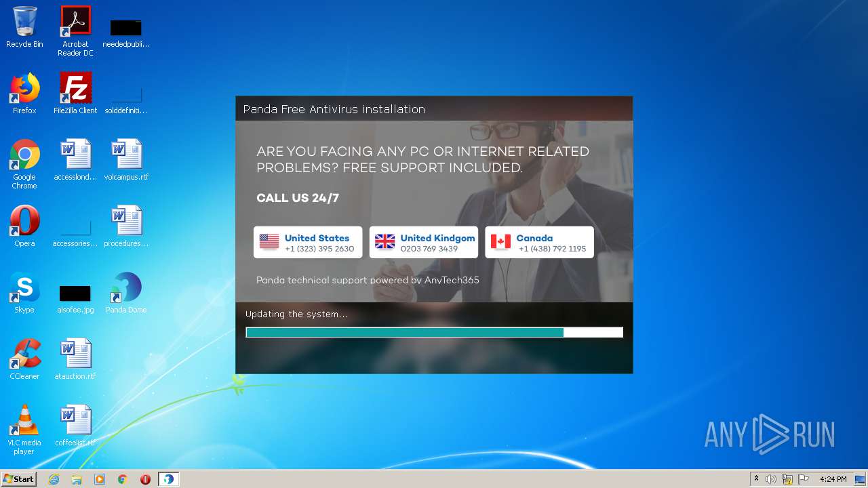Show hidden system tray icons
868x488 pixels.
[x=756, y=479]
